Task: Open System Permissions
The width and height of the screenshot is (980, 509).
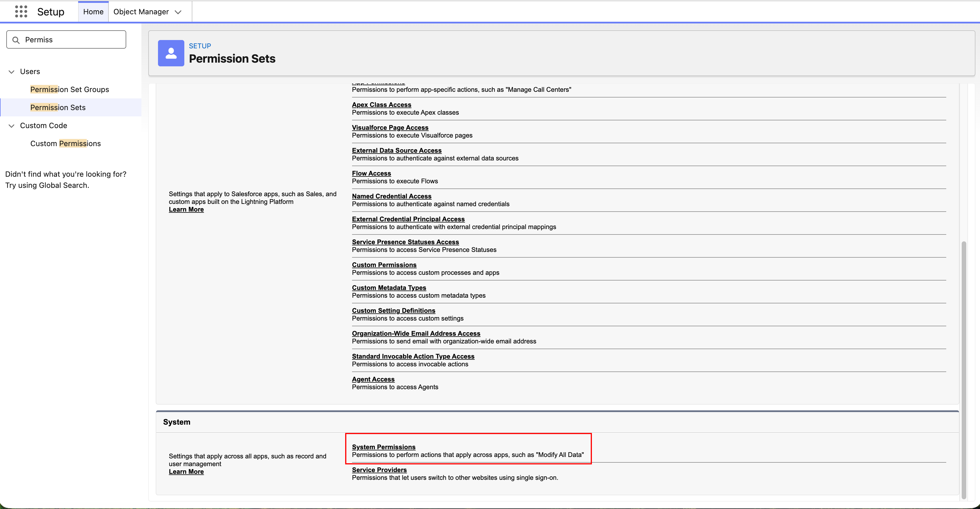Action: click(384, 447)
